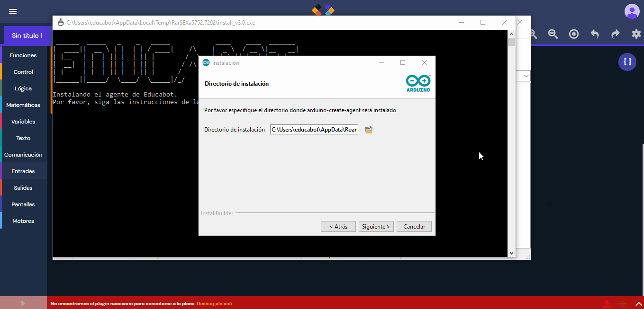
Task: Open the settings gear
Action: (636, 34)
